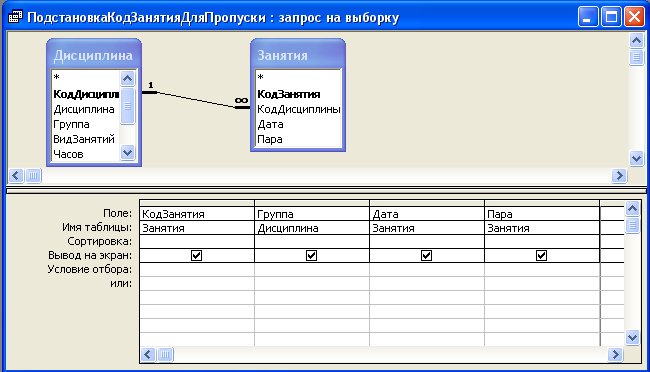Click the Группа field cell in grid
The width and height of the screenshot is (650, 372).
coord(312,214)
